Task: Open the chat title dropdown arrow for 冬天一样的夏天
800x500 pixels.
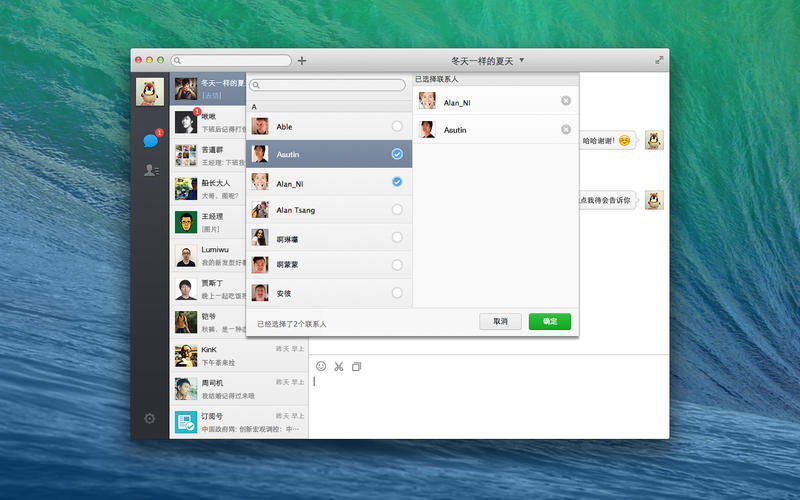Action: click(521, 60)
